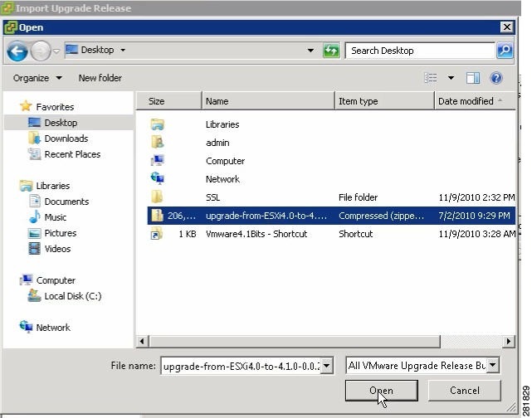532x418 pixels.
Task: Open Pictures library in navigation pane
Action: coord(61,233)
